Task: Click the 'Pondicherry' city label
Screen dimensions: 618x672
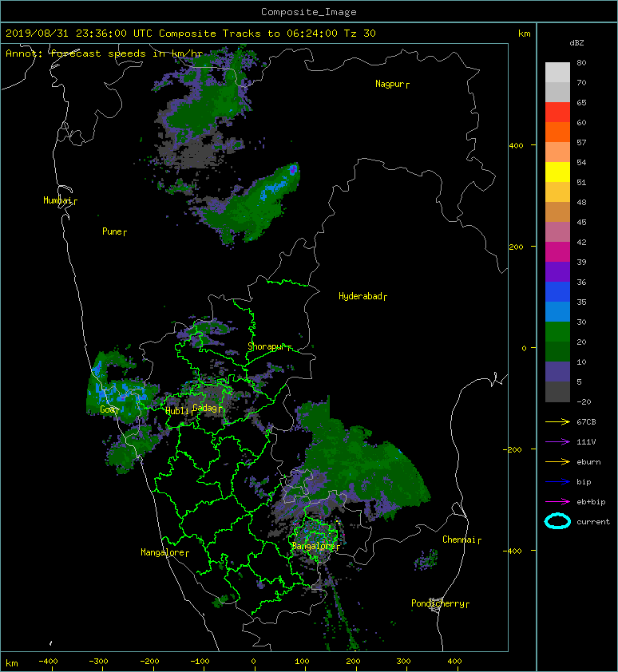Action: tap(438, 603)
